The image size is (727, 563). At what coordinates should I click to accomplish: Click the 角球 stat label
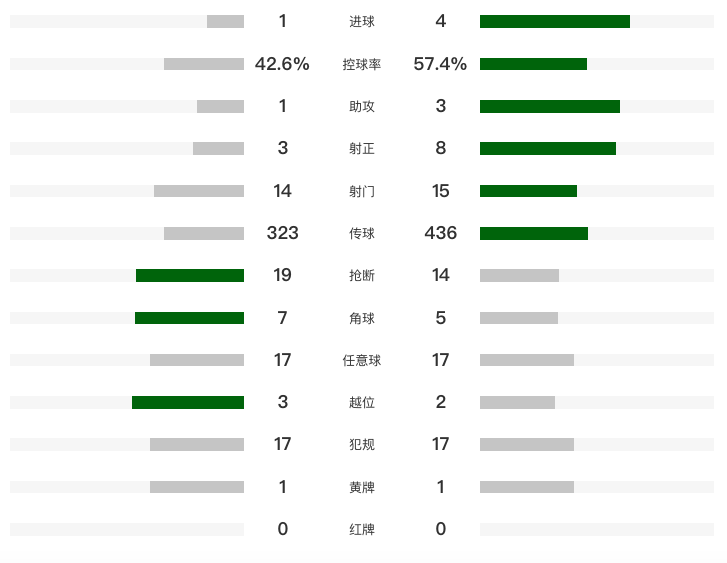362,318
